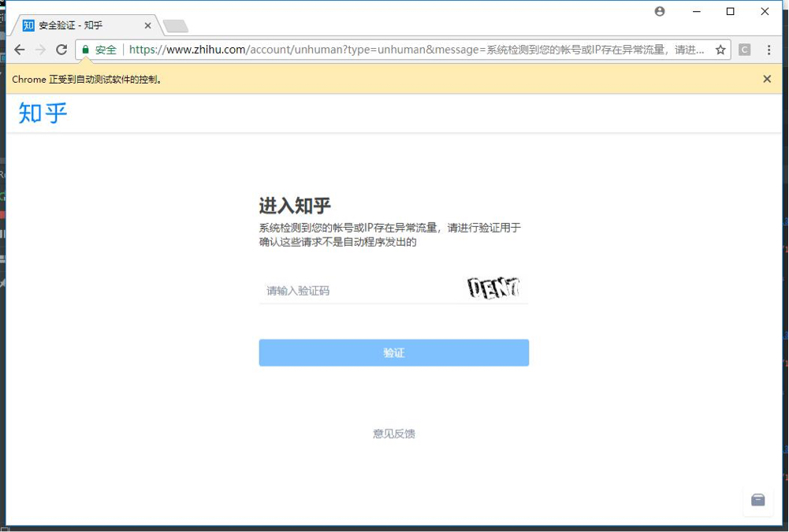789x532 pixels.
Task: Open the Chrome three-dot menu
Action: coord(770,49)
